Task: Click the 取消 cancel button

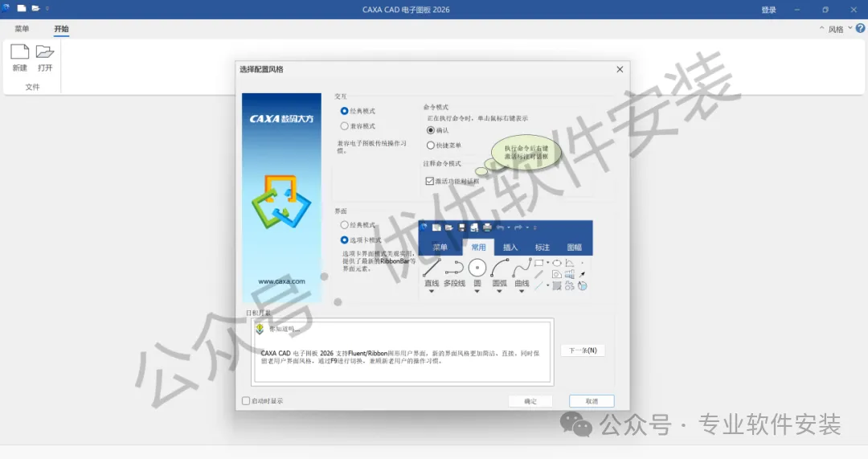Action: [x=592, y=401]
